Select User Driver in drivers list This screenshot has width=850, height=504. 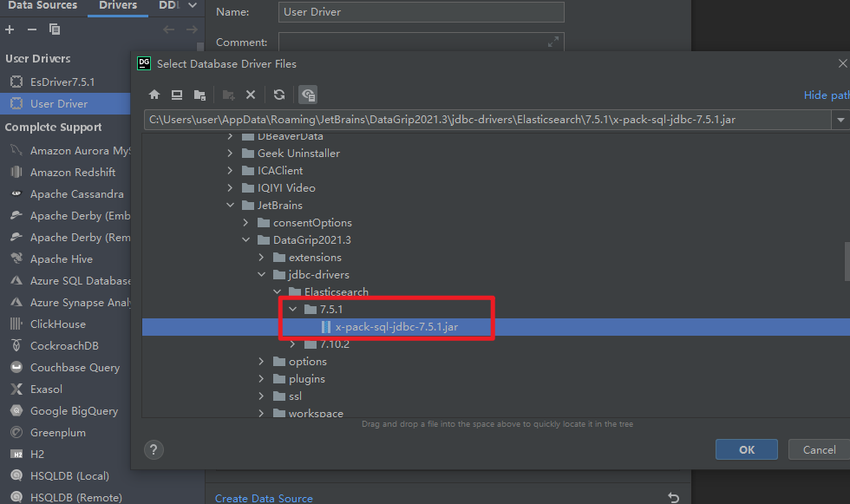tap(65, 103)
